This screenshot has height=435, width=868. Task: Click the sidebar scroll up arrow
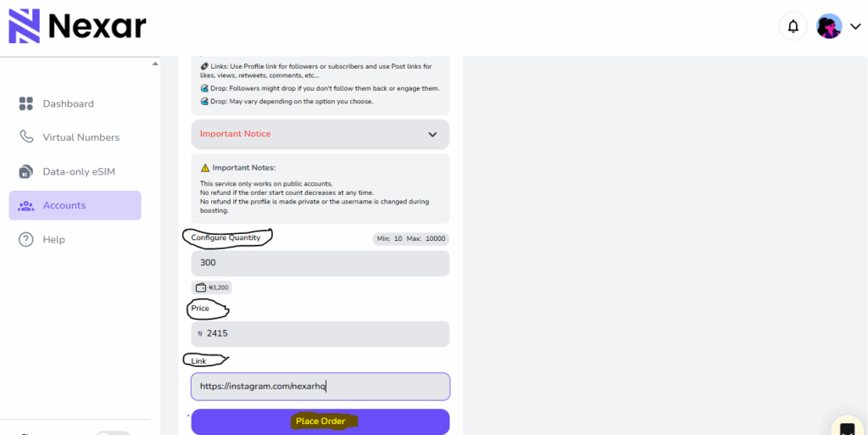155,64
